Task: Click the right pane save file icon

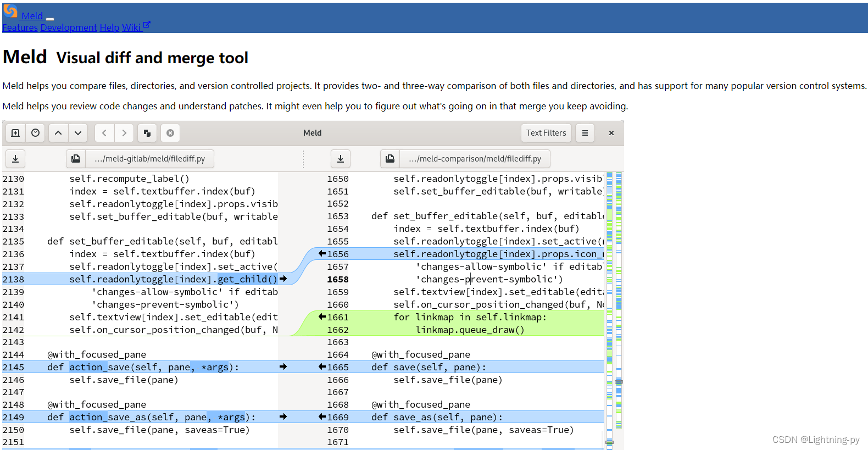Action: click(x=341, y=159)
